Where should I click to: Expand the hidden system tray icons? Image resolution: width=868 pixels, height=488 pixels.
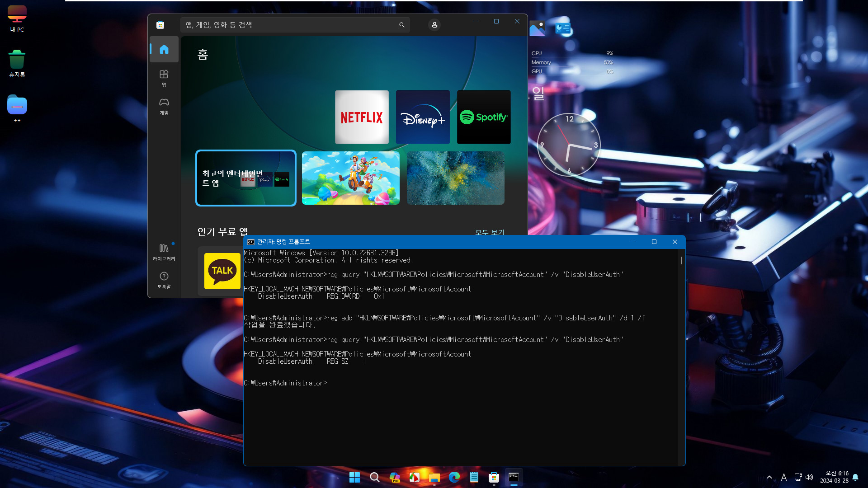[769, 477]
